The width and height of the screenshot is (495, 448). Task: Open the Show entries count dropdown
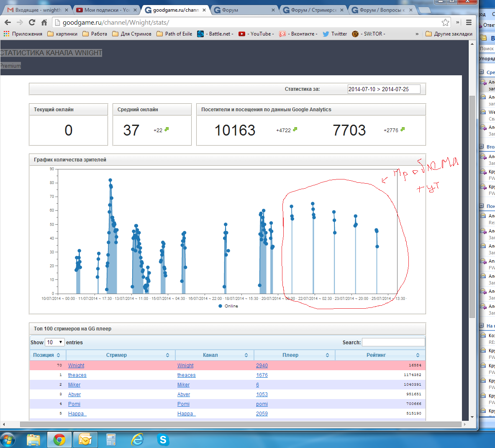[x=55, y=342]
